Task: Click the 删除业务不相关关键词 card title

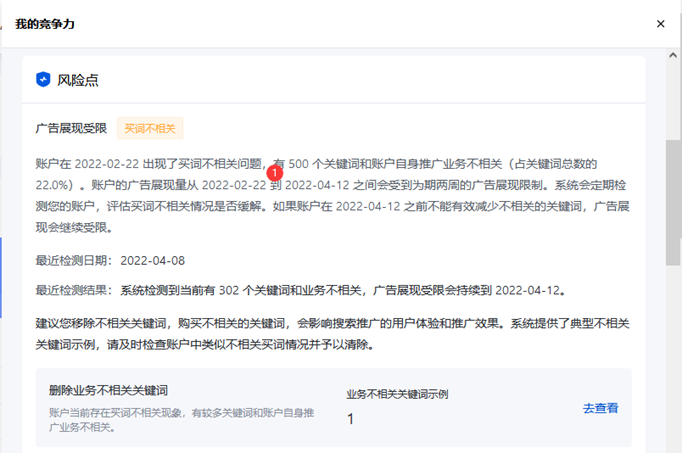Action: click(110, 389)
